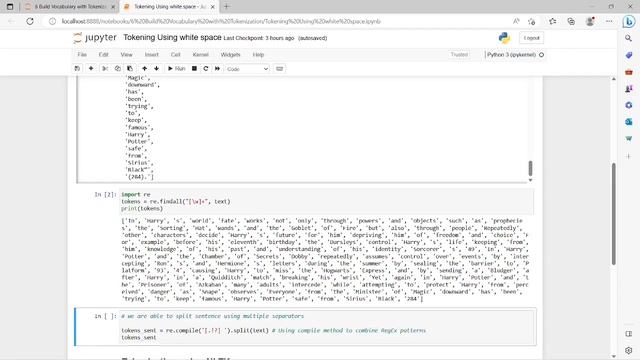Image resolution: width=640 pixels, height=360 pixels.
Task: Move selected cell down arrow
Action: click(x=156, y=69)
